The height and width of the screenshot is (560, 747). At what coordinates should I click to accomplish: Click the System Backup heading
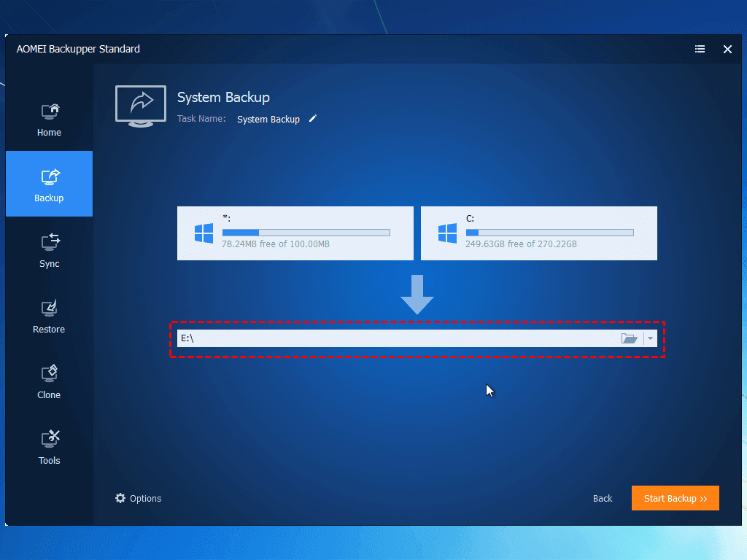(x=223, y=97)
